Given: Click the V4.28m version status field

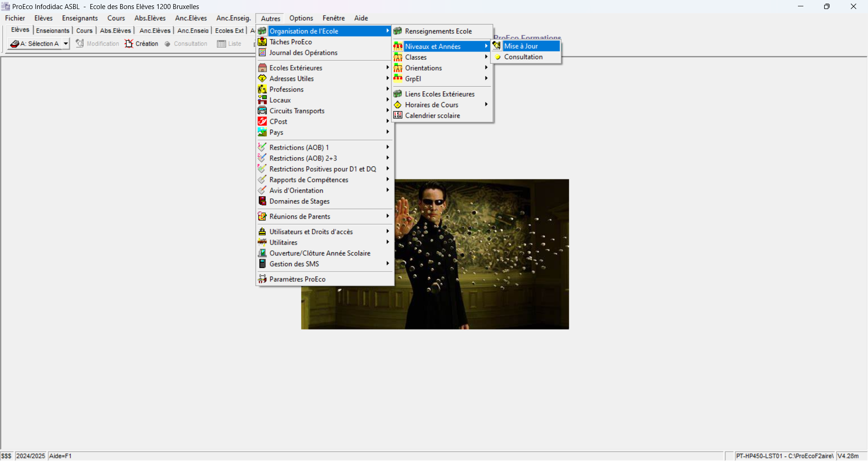Looking at the screenshot, I should tap(851, 456).
